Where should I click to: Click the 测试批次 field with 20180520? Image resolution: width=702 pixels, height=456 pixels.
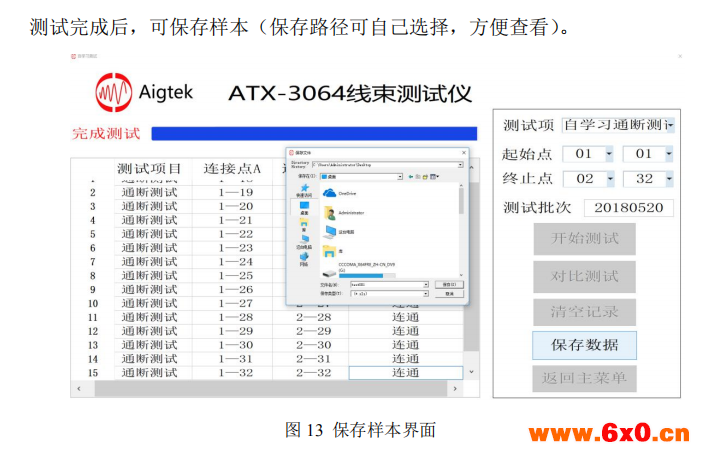point(629,208)
